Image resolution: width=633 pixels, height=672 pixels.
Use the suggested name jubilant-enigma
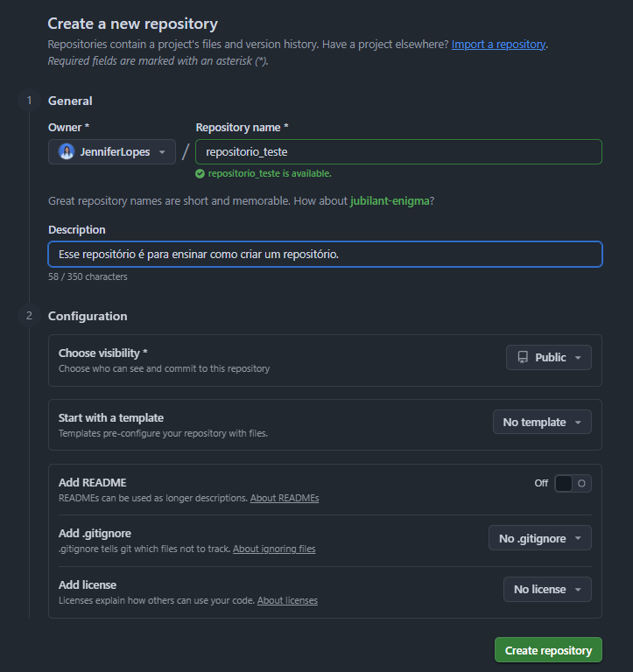(390, 201)
